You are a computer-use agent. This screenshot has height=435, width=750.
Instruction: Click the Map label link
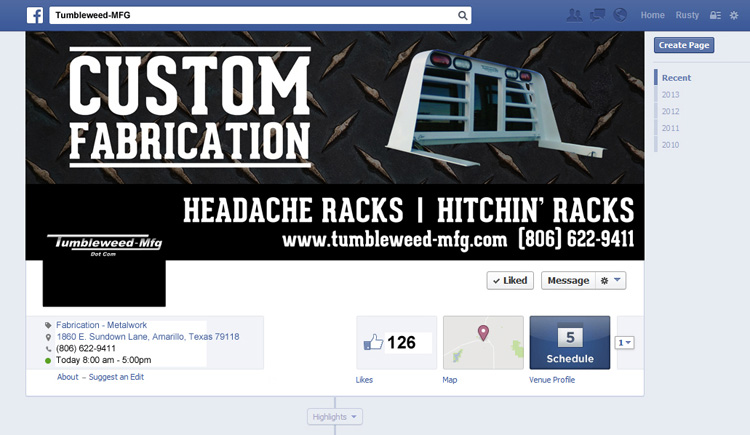point(450,380)
